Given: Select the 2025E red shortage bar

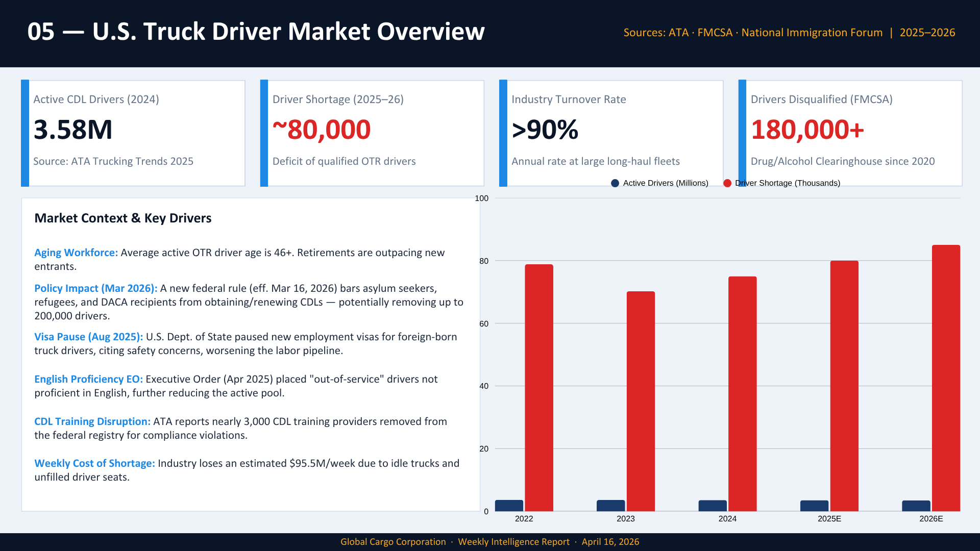Looking at the screenshot, I should [x=844, y=386].
